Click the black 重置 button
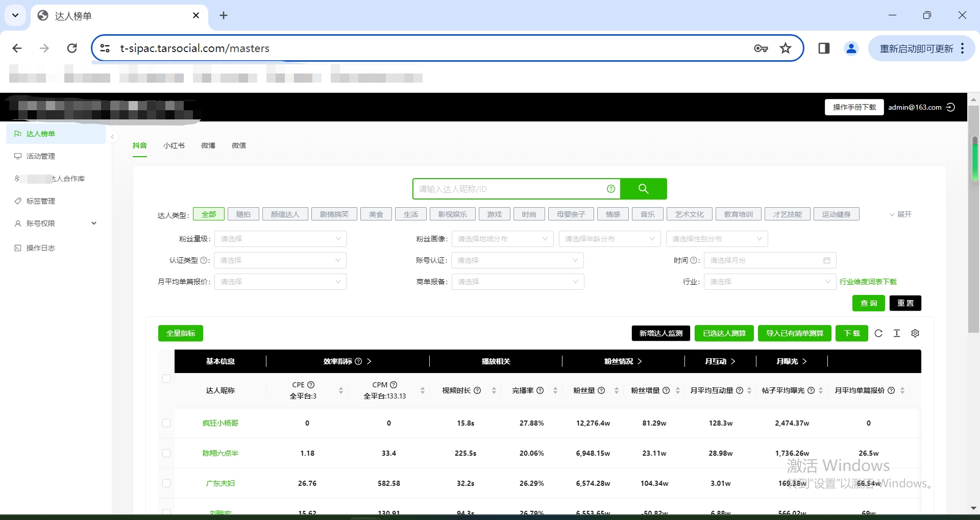The width and height of the screenshot is (980, 520). coord(905,303)
